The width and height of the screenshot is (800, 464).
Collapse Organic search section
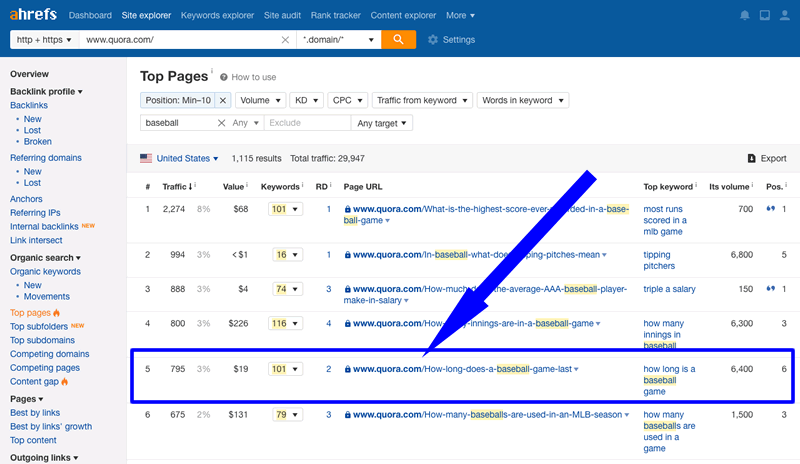(x=45, y=258)
